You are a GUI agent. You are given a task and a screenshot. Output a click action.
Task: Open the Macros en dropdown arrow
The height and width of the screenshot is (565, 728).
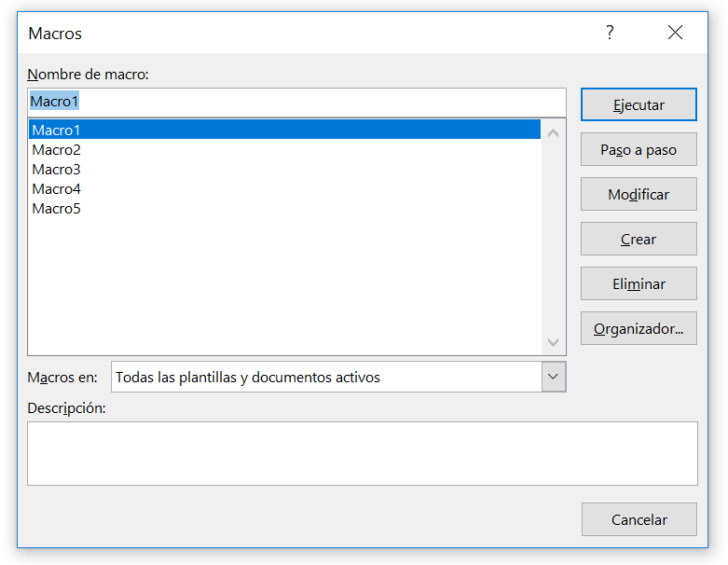point(554,377)
